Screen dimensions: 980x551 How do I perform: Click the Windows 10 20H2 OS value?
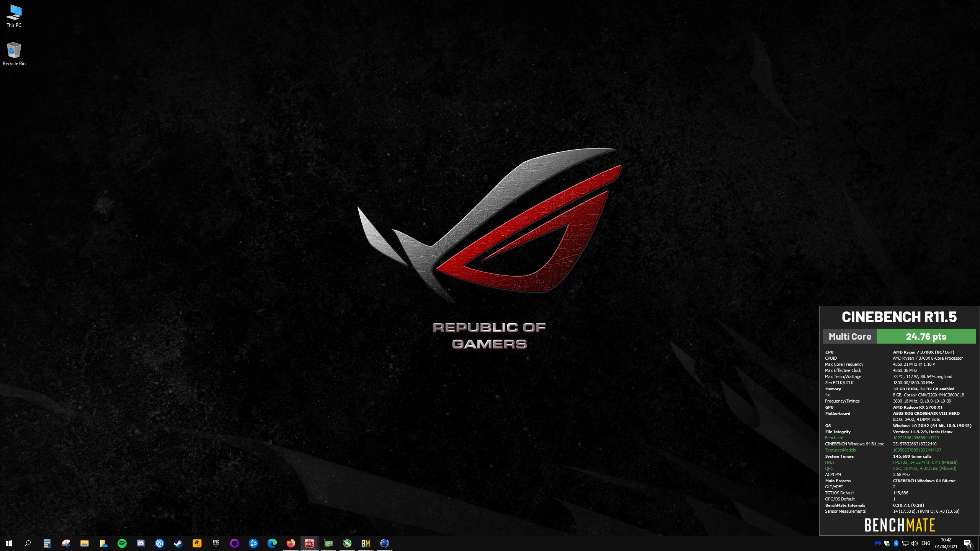tap(932, 425)
